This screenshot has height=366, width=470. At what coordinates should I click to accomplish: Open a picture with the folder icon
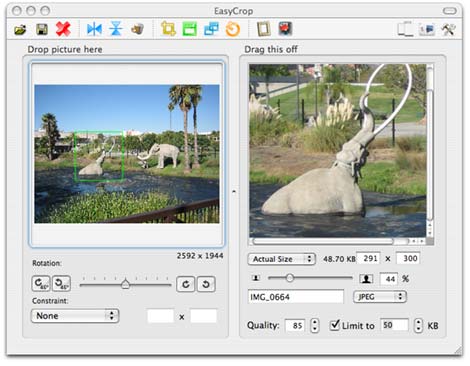coord(20,30)
